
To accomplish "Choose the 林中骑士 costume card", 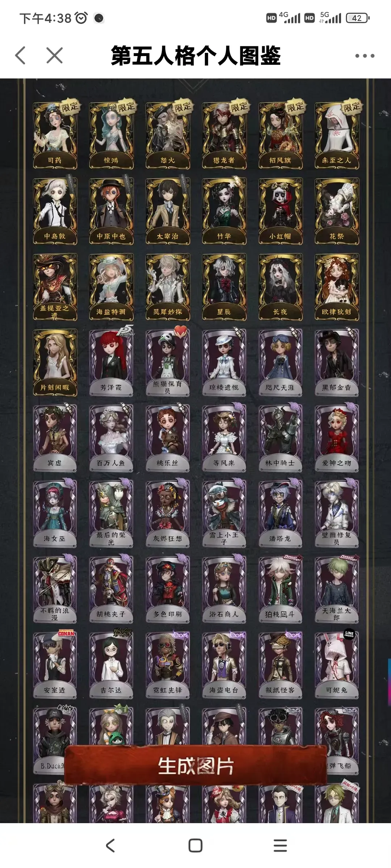I will pos(281,438).
